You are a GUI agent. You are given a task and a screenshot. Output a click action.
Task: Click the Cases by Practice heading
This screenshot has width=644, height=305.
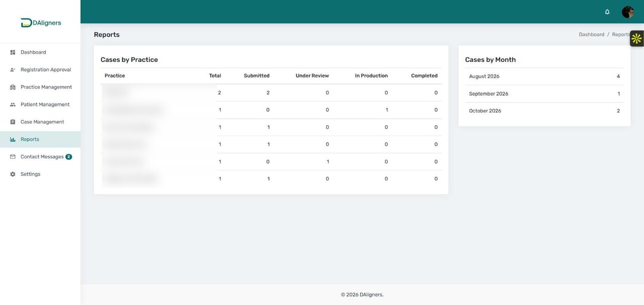(129, 60)
